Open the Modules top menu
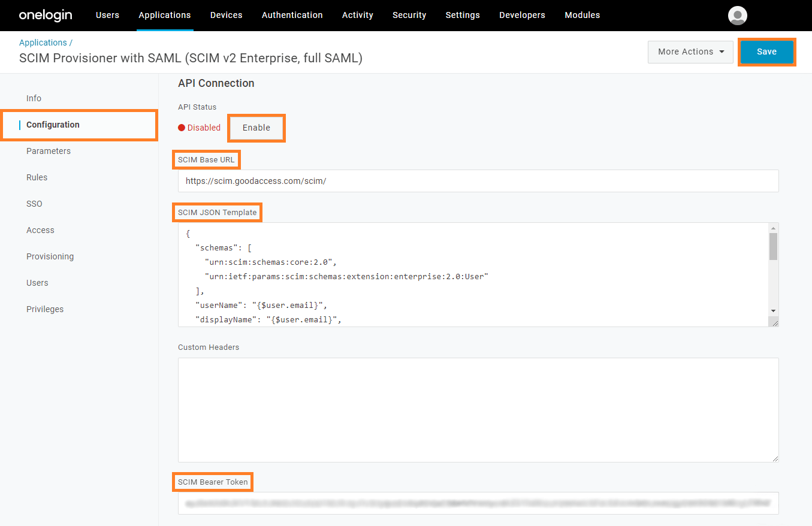Image resolution: width=812 pixels, height=526 pixels. pos(582,15)
